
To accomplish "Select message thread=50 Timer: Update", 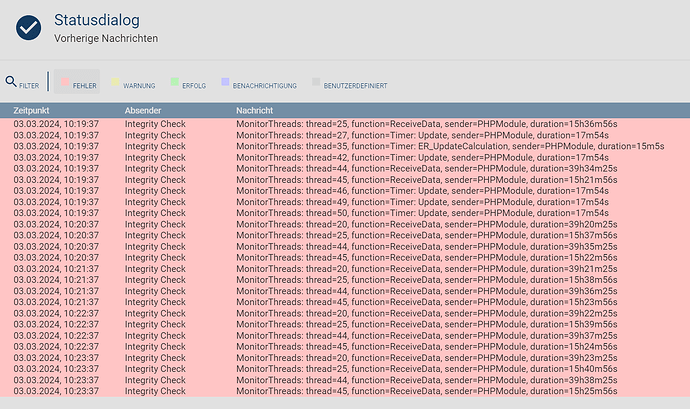I will click(x=345, y=213).
